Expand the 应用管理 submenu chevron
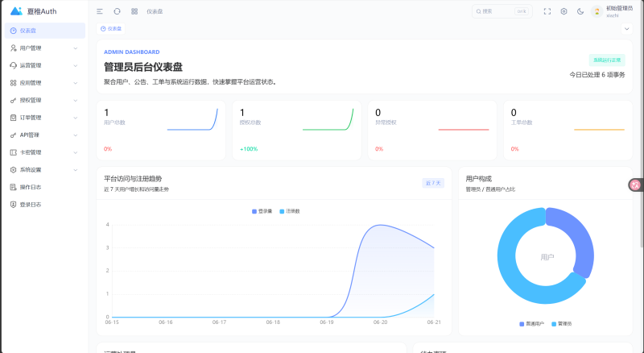644x353 pixels. pyautogui.click(x=76, y=83)
